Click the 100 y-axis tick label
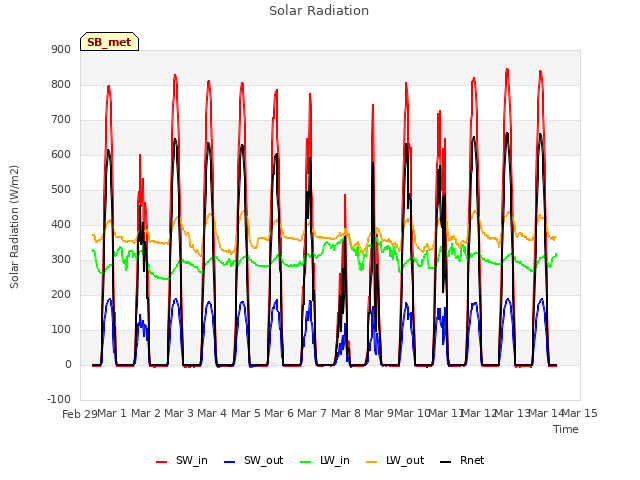This screenshot has height=480, width=640. [61, 330]
